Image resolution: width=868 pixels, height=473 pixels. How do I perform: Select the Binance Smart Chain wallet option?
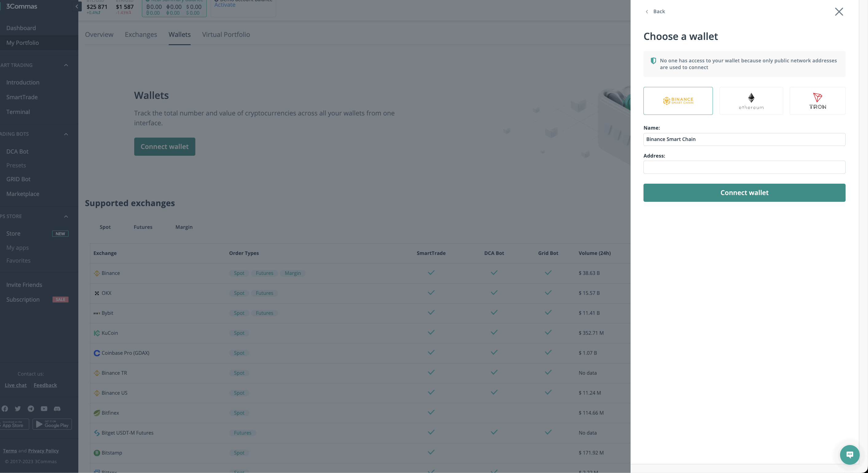click(678, 101)
